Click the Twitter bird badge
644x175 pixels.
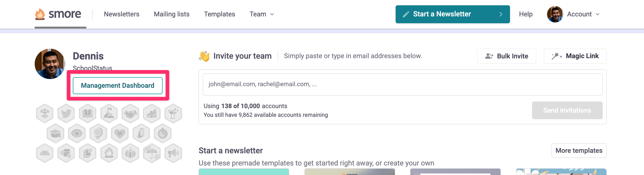[66, 114]
